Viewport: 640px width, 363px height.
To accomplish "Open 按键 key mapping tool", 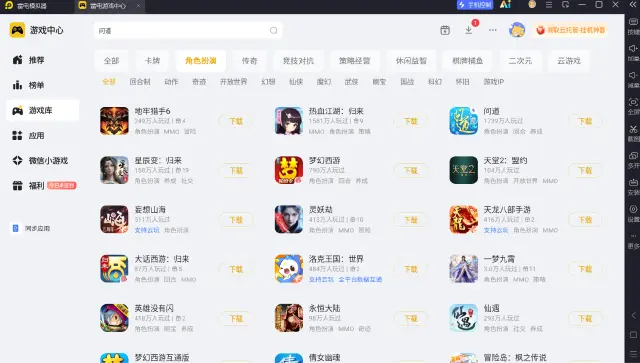I will (x=633, y=26).
